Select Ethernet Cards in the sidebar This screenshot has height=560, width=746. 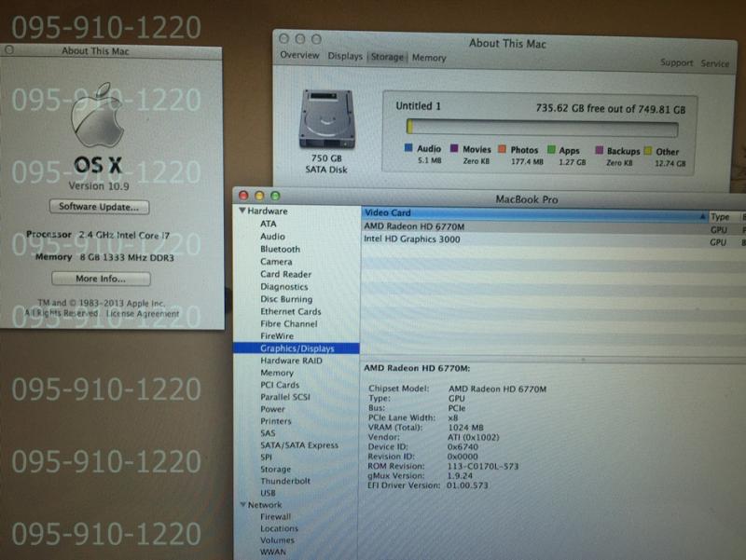[x=291, y=311]
